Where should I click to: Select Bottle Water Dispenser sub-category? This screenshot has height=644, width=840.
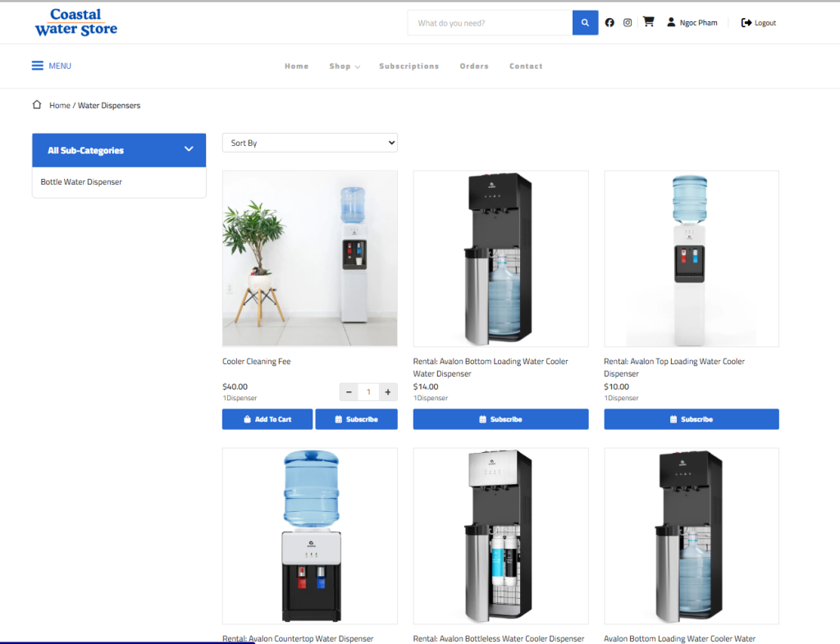click(x=81, y=182)
